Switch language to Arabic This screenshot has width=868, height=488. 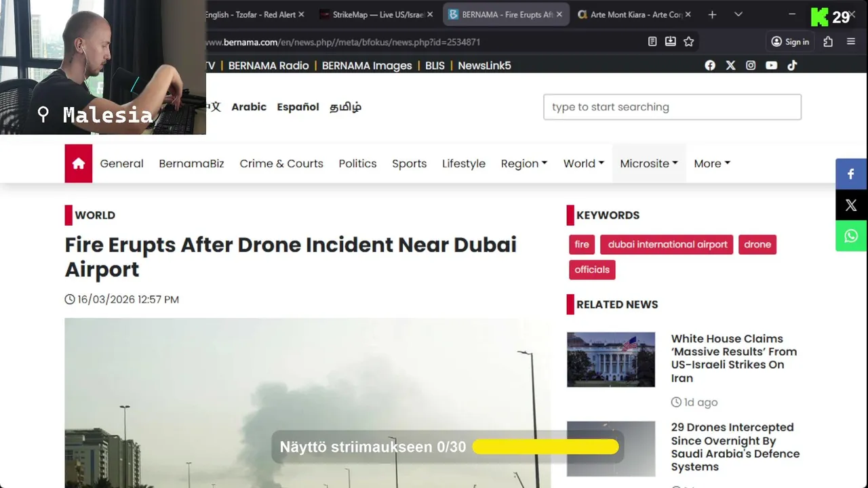pyautogui.click(x=249, y=107)
